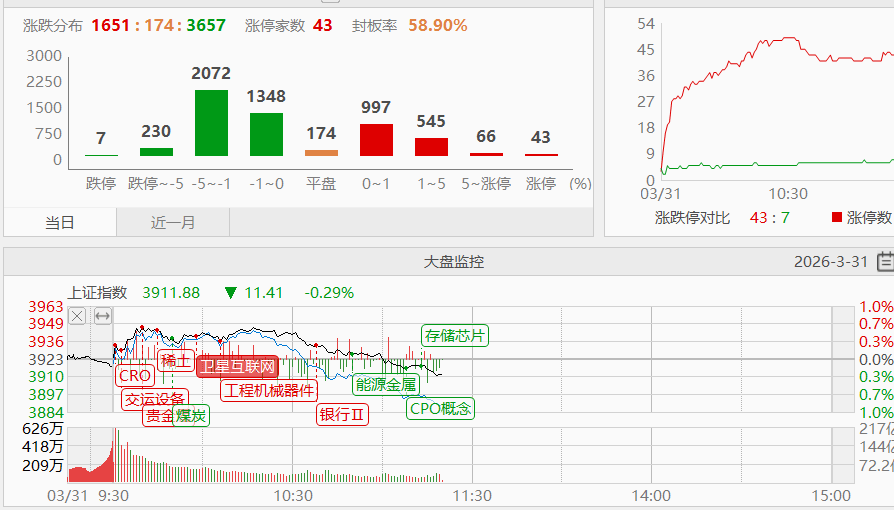Image resolution: width=894 pixels, height=510 pixels.
Task: Switch to the 当日 tab
Action: 60,222
